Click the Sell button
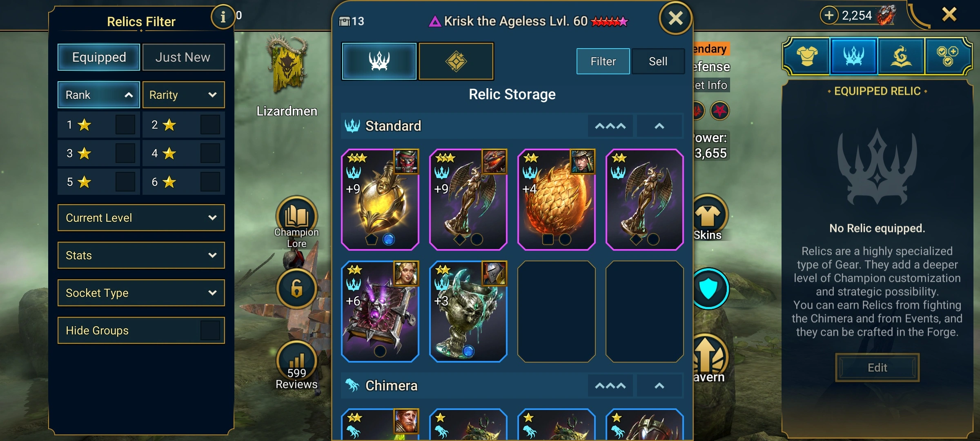The image size is (980, 441). (x=658, y=61)
